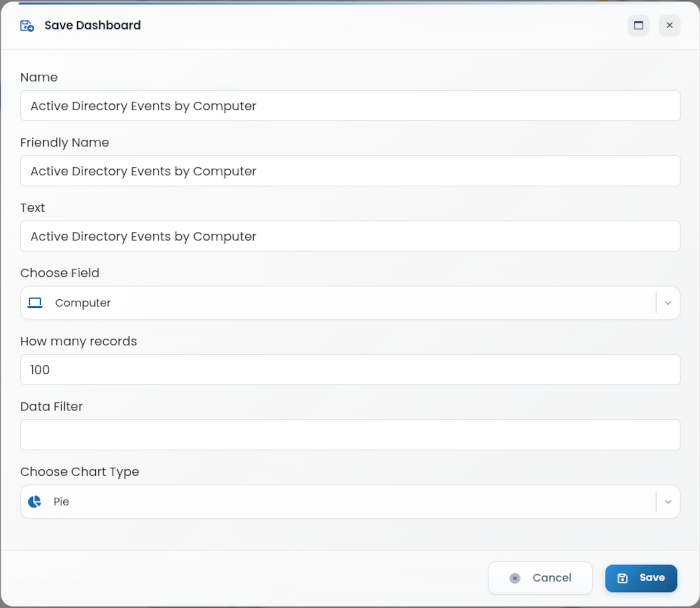Open the Computer field combo box
Screen dimensions: 700x608
(350, 303)
